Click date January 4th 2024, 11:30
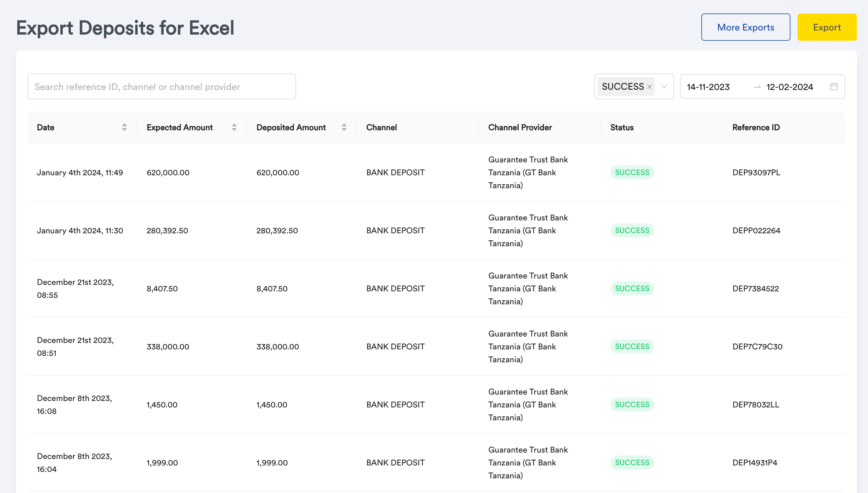 (80, 231)
